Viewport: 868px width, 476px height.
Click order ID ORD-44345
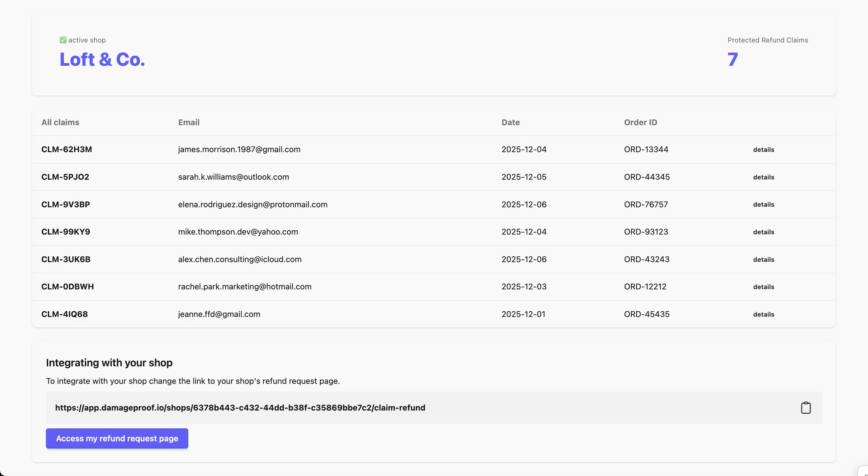coord(647,177)
